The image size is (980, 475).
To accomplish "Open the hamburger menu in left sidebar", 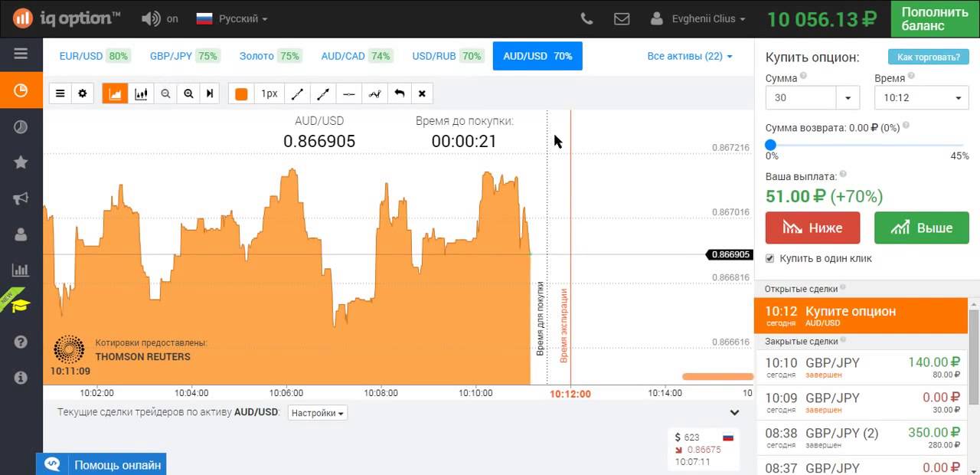I will (x=21, y=54).
